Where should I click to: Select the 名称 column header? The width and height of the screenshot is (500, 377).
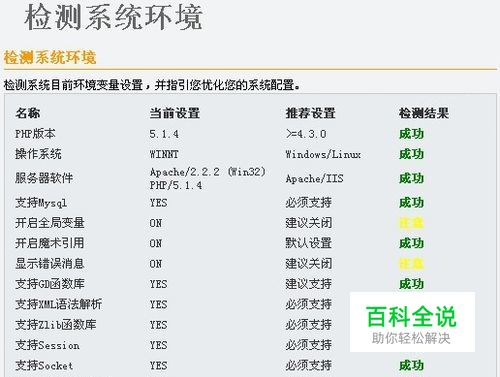[x=28, y=113]
